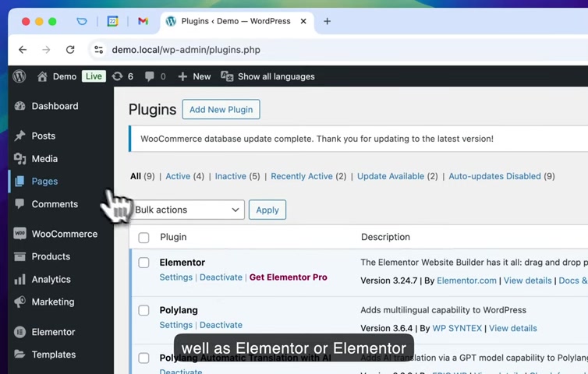Check the Elementor plugin checkbox
The image size is (588, 374).
click(143, 263)
